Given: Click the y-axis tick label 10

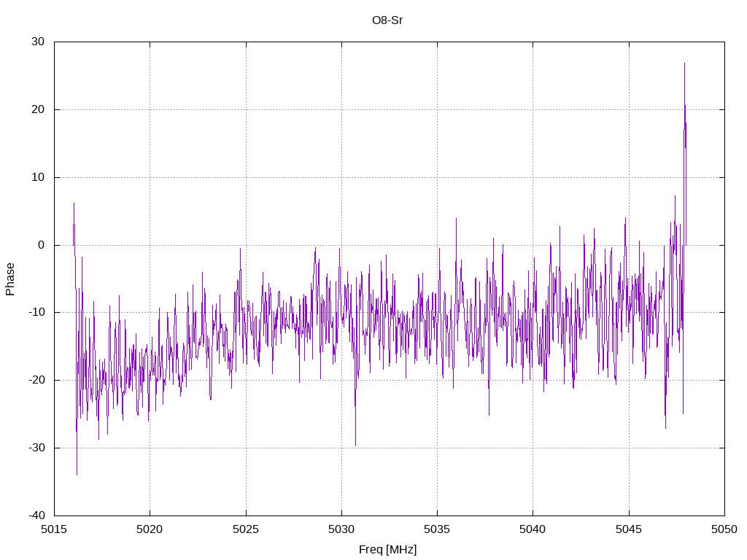Looking at the screenshot, I should (x=38, y=177).
